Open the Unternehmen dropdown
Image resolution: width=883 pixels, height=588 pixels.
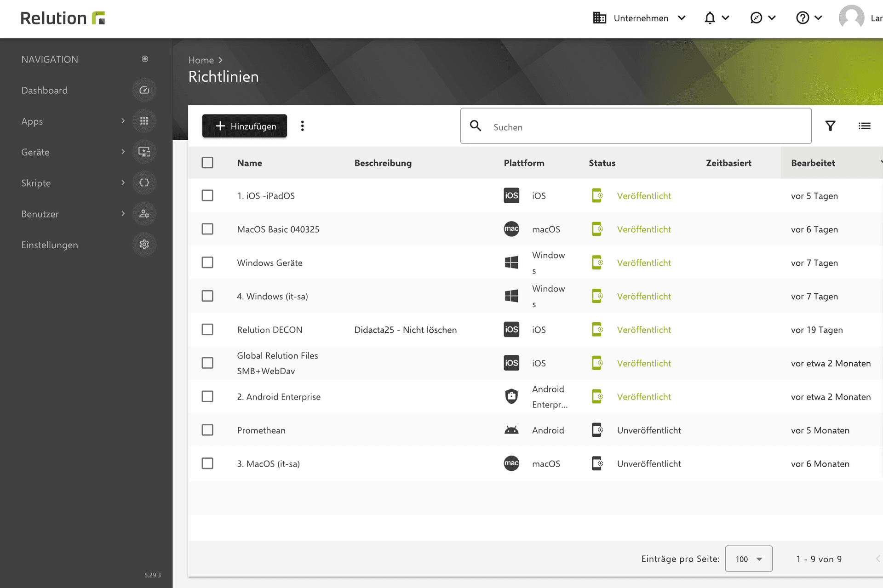(x=640, y=18)
